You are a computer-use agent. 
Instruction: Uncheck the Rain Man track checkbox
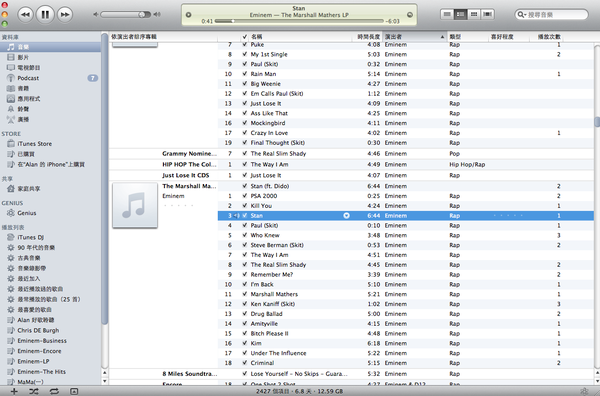(x=245, y=74)
